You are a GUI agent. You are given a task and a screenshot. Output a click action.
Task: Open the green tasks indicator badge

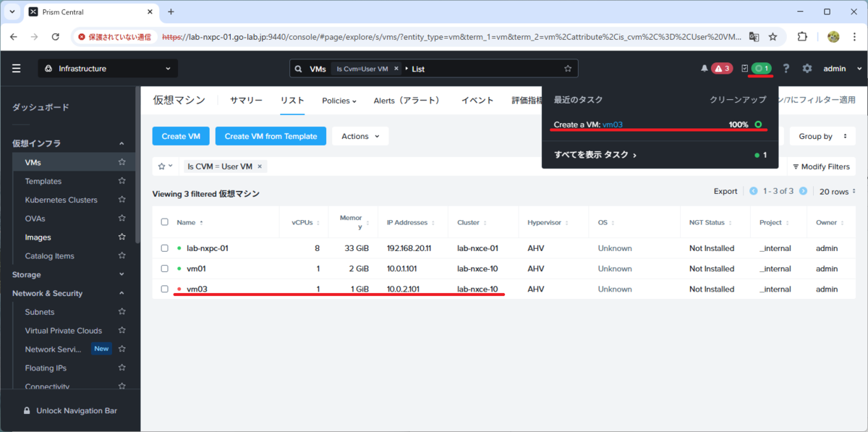tap(762, 69)
